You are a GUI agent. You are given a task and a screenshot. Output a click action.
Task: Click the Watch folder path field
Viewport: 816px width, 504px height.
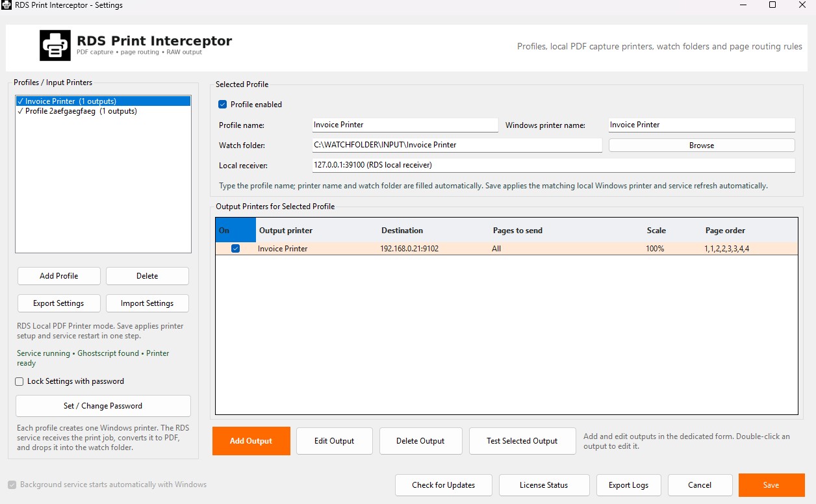point(457,145)
